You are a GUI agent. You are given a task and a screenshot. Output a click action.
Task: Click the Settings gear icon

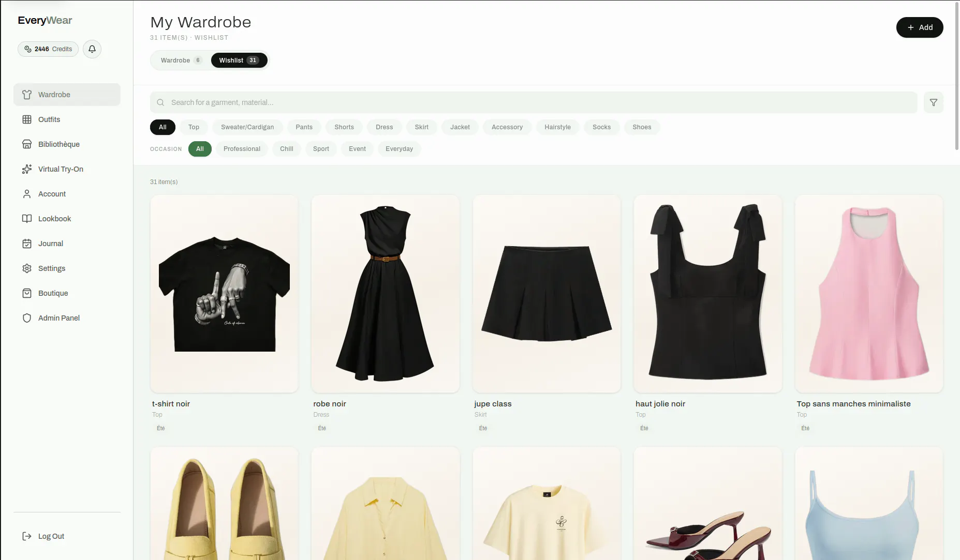(27, 268)
